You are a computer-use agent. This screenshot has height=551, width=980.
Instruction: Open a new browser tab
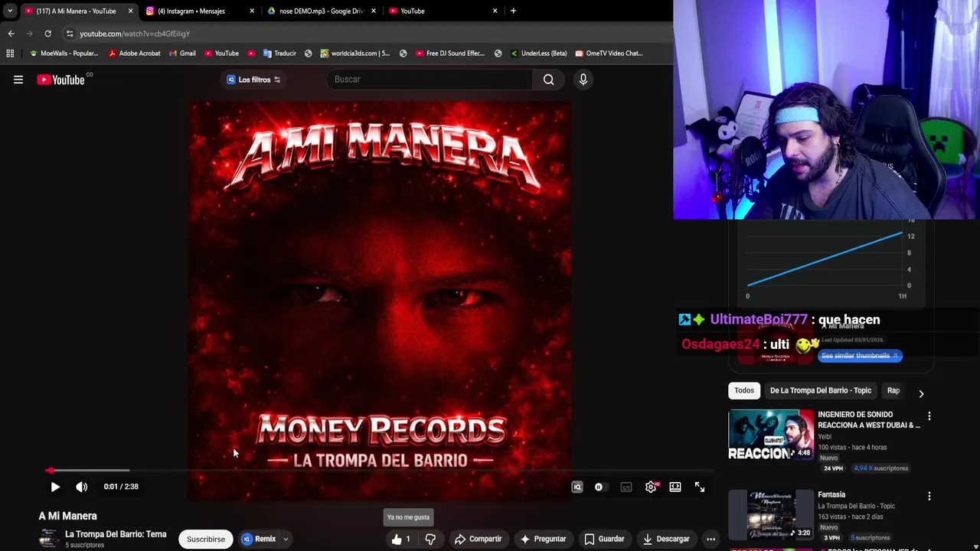[x=513, y=11]
